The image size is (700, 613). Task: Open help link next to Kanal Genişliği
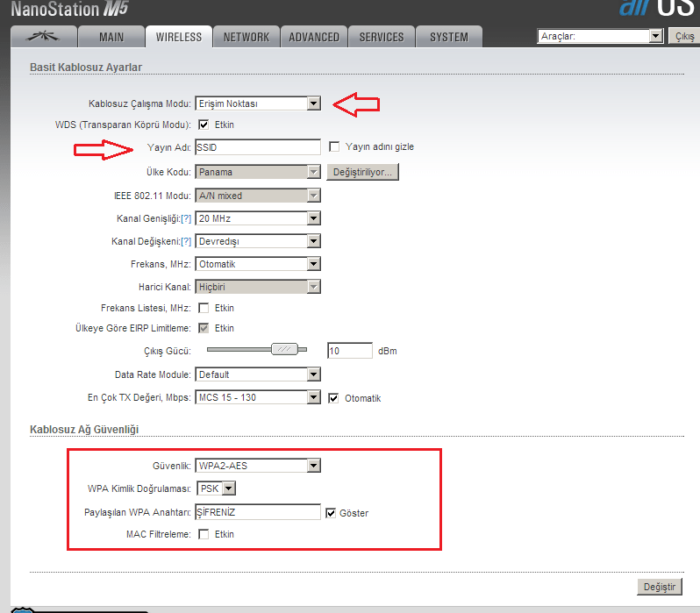186,218
